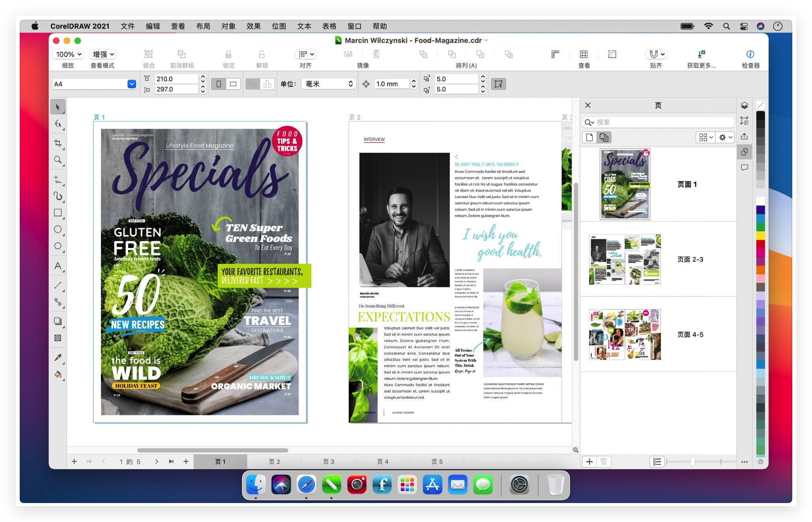
Task: Go to next page arrow in navigator
Action: point(157,461)
